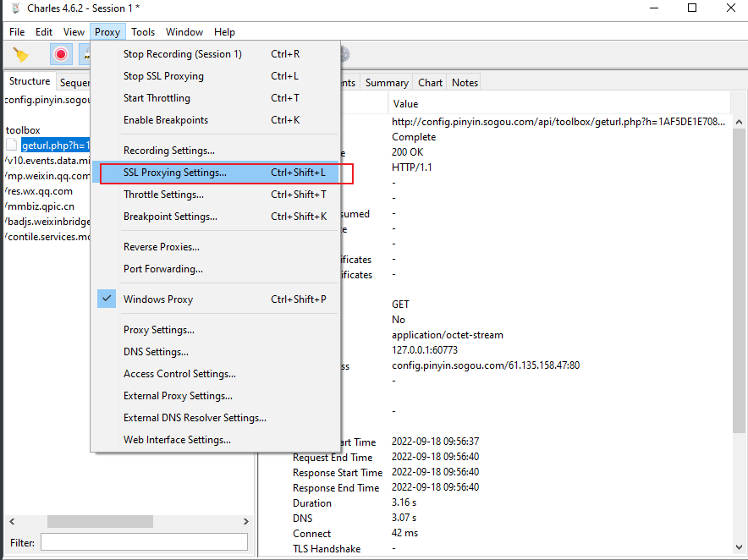Select the mmbiz.qpic.cn host node
The width and height of the screenshot is (748, 560).
coord(41,206)
